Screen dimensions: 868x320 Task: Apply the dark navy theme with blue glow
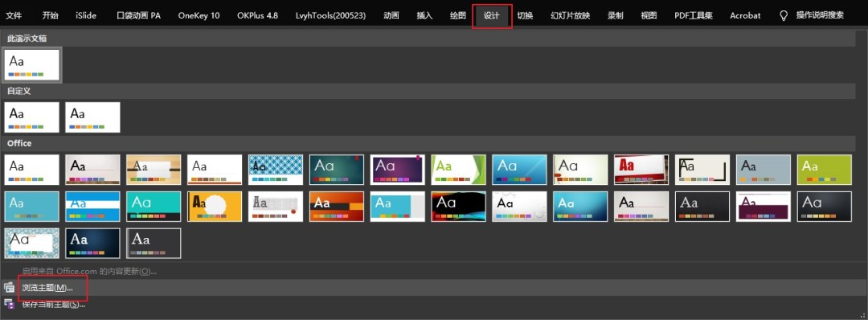[92, 244]
